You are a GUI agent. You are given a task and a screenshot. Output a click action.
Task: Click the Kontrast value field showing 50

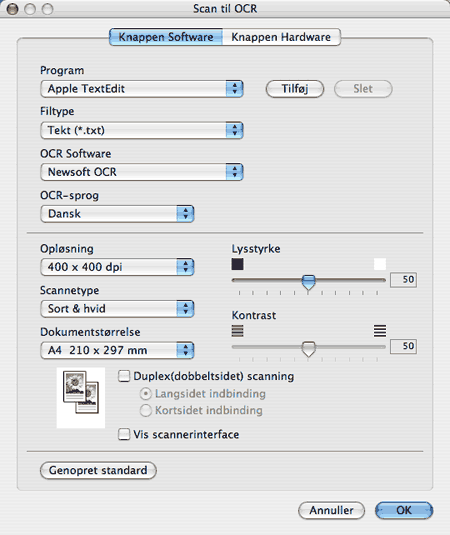403,346
